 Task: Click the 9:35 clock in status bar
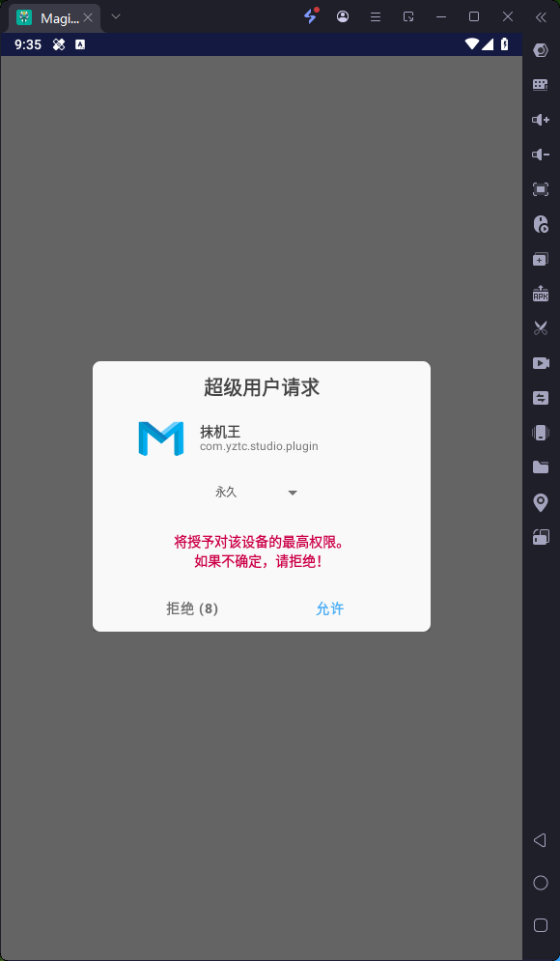tap(28, 44)
